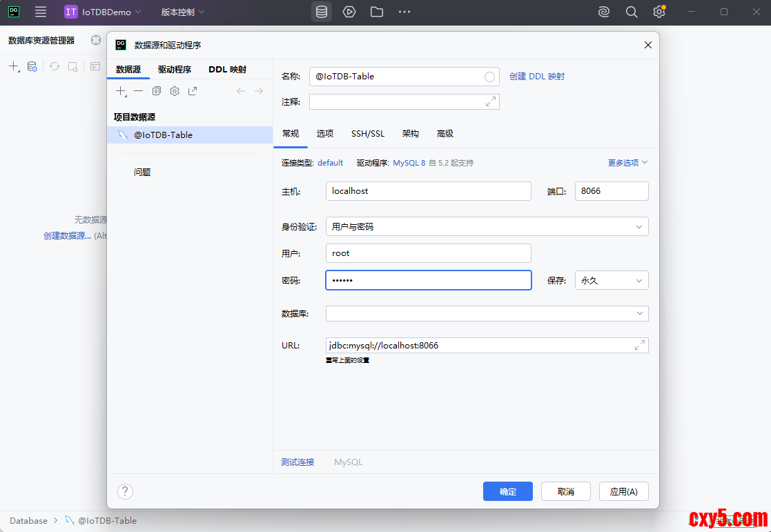Screen dimensions: 771x532
Task: Switch to the SSH/SSL tab
Action: pyautogui.click(x=368, y=134)
